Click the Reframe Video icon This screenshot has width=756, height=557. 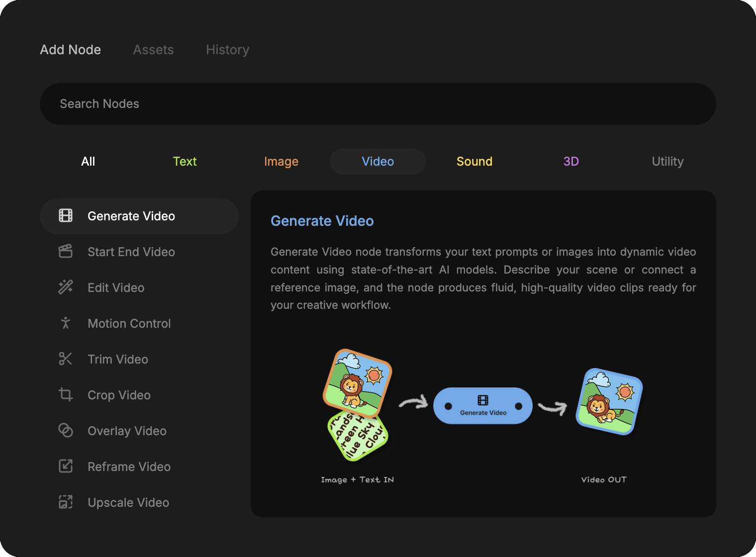coord(66,466)
